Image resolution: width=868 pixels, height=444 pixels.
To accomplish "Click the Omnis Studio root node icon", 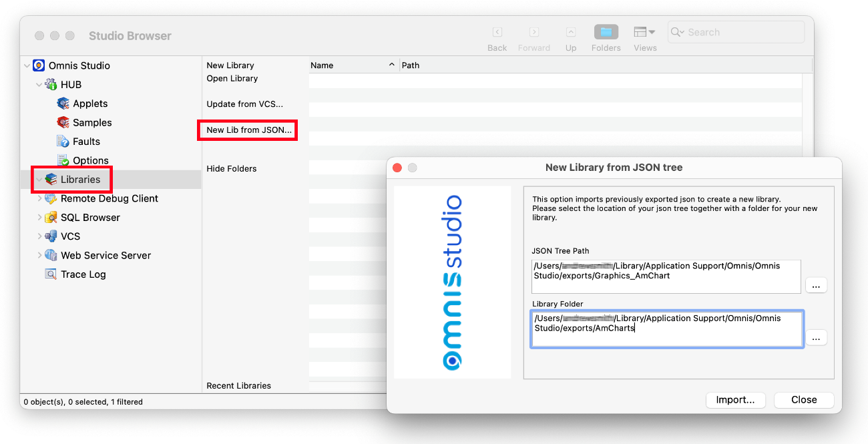I will [x=39, y=65].
